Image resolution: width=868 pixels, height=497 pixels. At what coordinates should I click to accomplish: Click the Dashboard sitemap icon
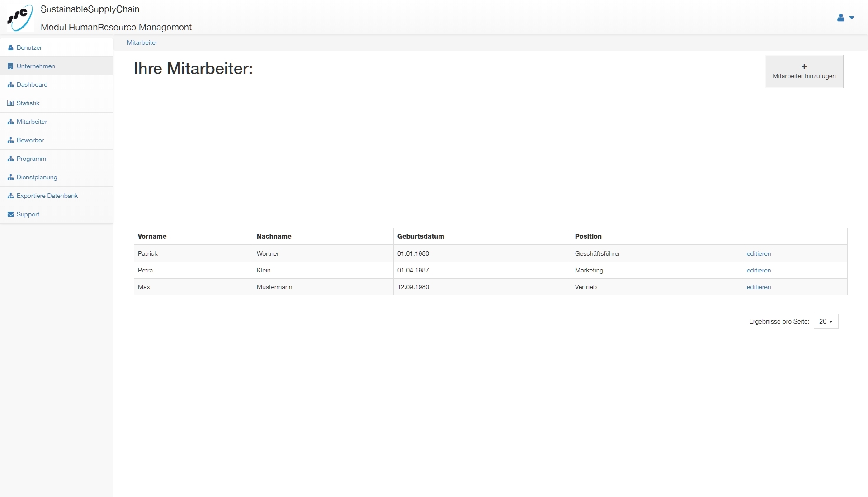pyautogui.click(x=11, y=84)
